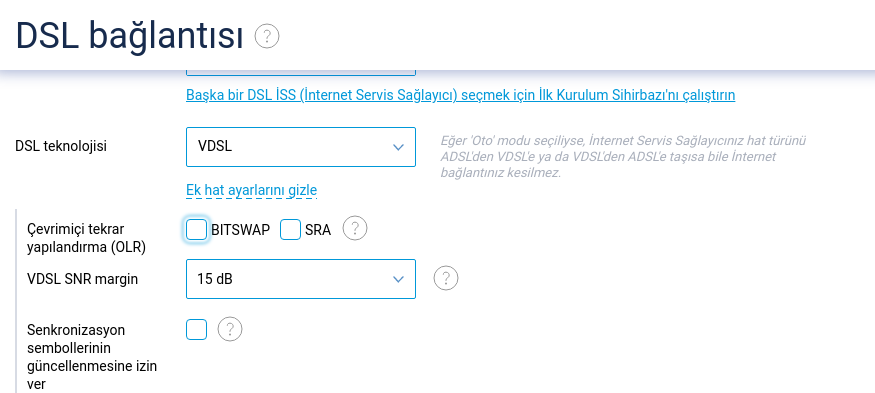
Task: Click the partially hidden input field under header
Action: pyautogui.click(x=301, y=73)
